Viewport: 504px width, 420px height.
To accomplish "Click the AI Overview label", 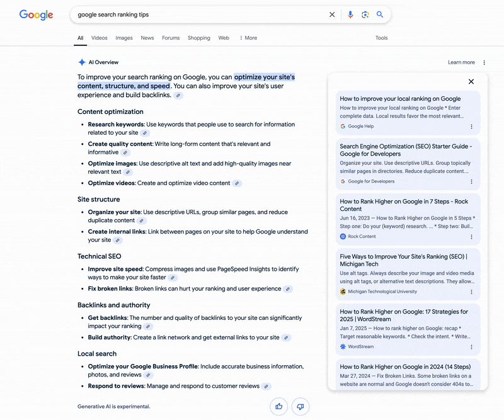I will tap(103, 62).
